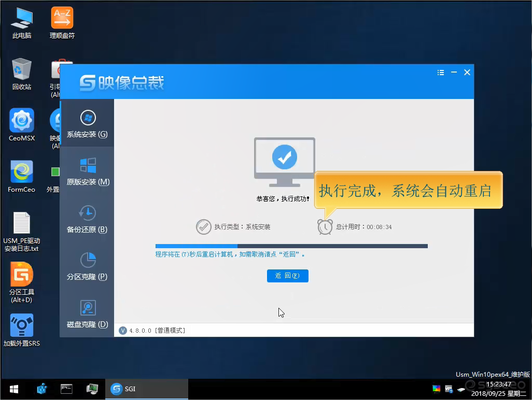Viewport: 532px width, 400px height.
Task: Click the alarm clock 总计用时 icon
Action: point(325,227)
